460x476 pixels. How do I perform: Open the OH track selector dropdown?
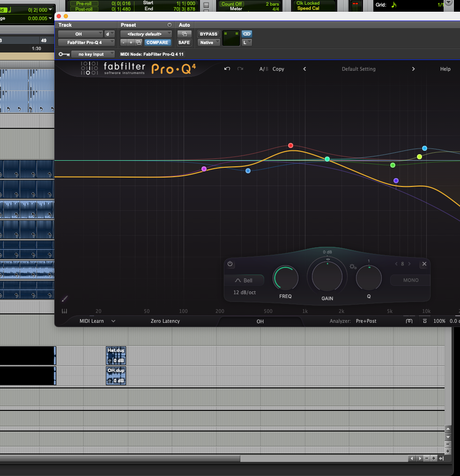[81, 34]
